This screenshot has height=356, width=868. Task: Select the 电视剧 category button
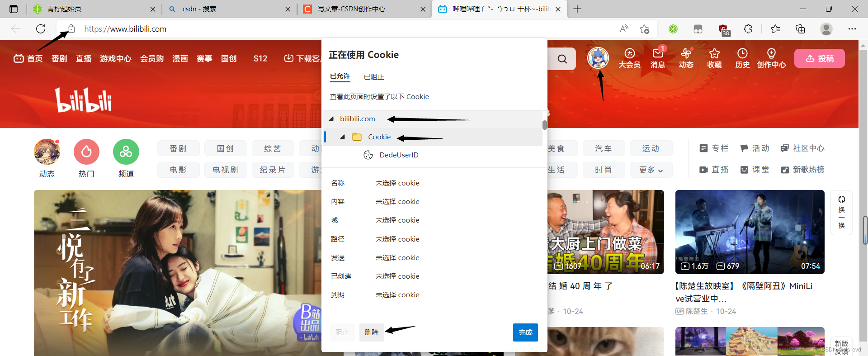(x=226, y=170)
